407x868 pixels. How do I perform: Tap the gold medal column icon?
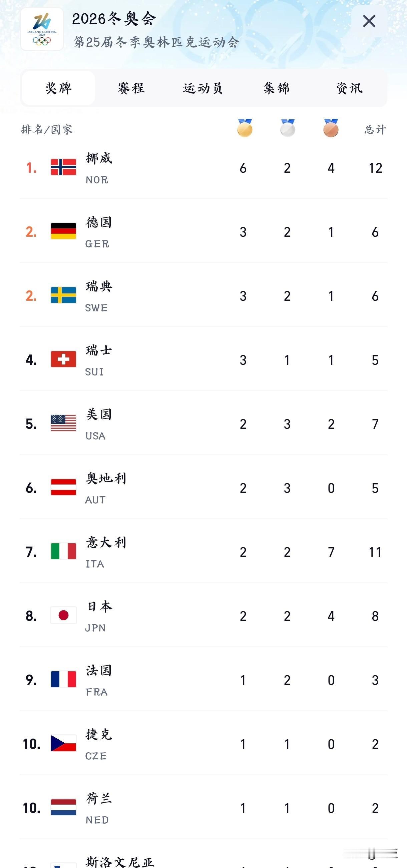[245, 128]
